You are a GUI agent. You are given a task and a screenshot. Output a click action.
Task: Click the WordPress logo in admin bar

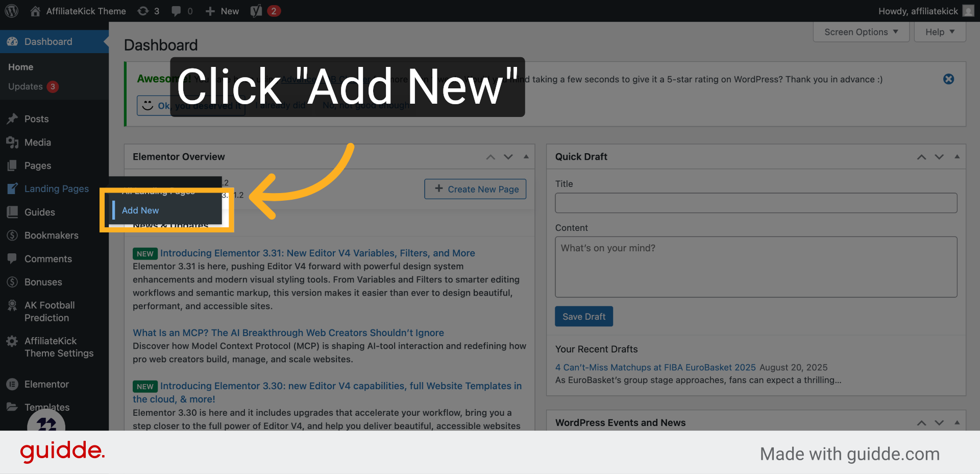click(12, 11)
